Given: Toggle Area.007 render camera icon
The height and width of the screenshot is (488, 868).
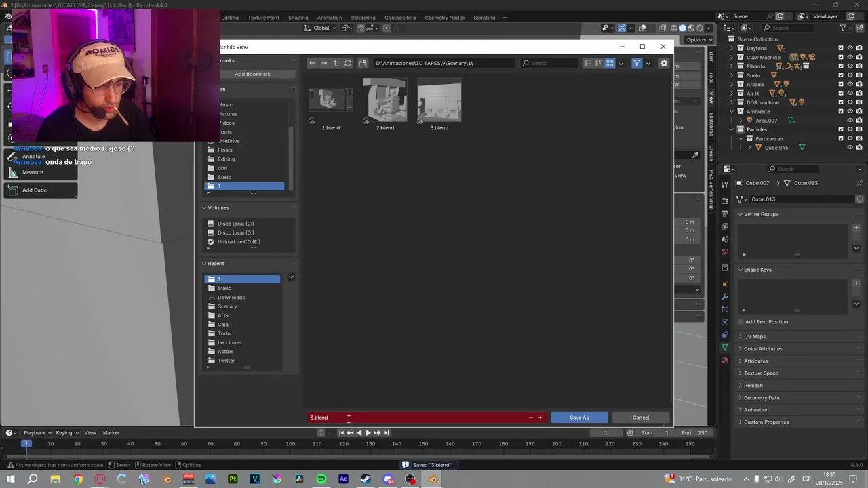Looking at the screenshot, I should click(x=859, y=121).
